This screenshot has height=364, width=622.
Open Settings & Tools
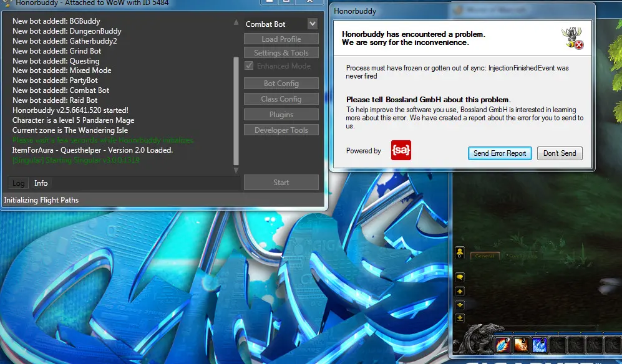281,53
